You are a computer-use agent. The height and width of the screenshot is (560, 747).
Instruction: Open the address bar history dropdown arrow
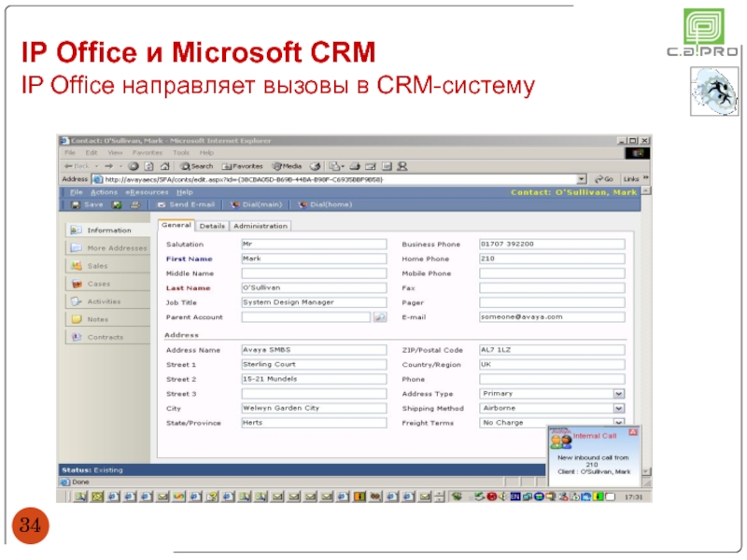(581, 179)
